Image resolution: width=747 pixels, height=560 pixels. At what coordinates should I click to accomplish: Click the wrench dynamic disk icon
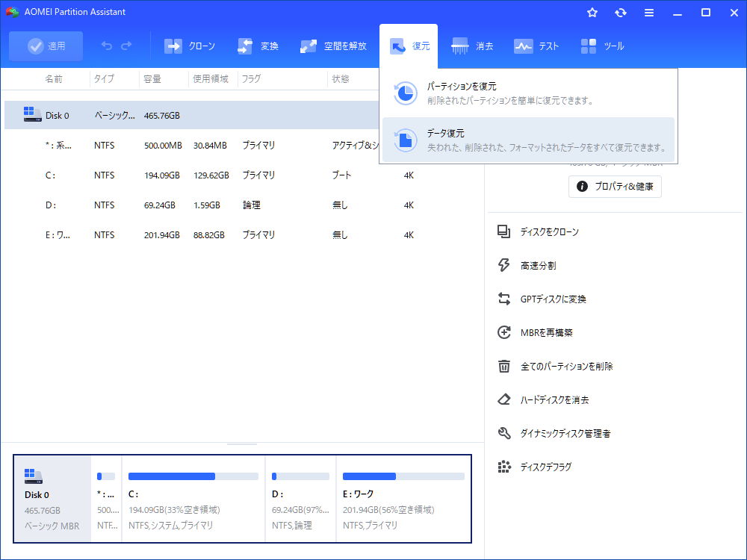tap(504, 433)
